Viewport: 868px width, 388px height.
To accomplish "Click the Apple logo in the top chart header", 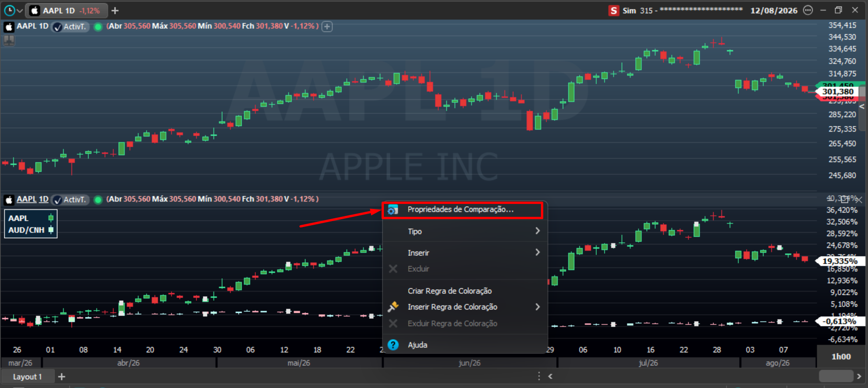I will click(9, 26).
